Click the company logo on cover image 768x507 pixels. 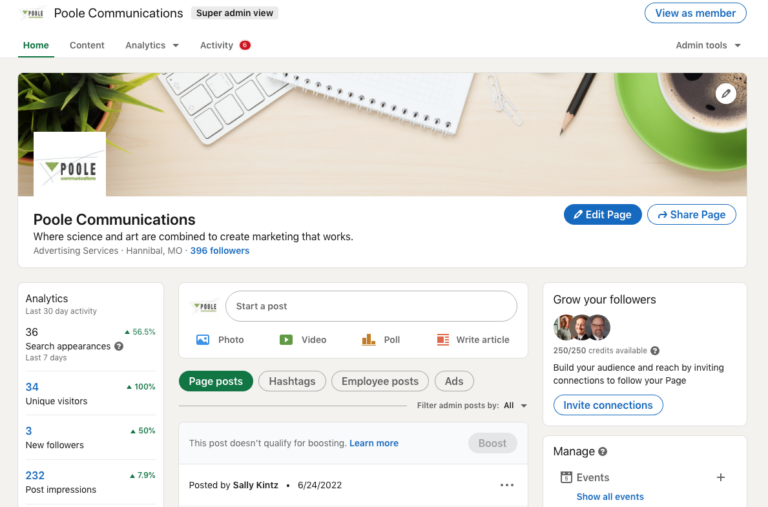pos(70,164)
